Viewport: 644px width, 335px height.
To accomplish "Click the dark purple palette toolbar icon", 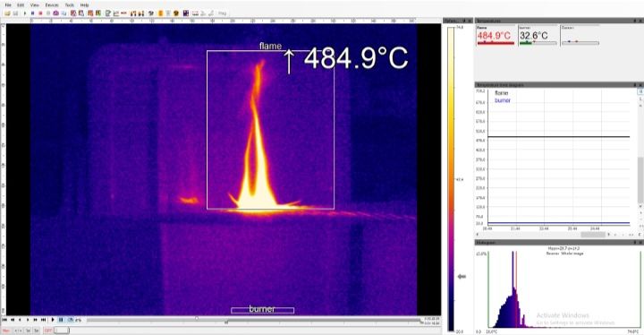I will [x=186, y=13].
